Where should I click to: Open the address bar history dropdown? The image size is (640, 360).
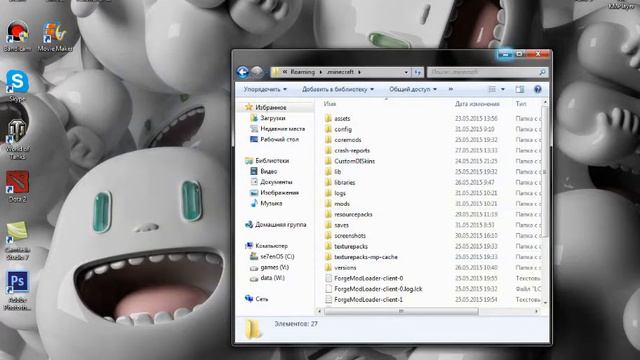pos(406,72)
